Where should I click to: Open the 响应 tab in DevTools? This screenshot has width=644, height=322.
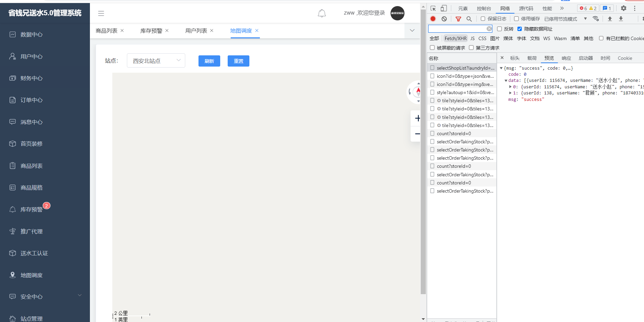(566, 58)
